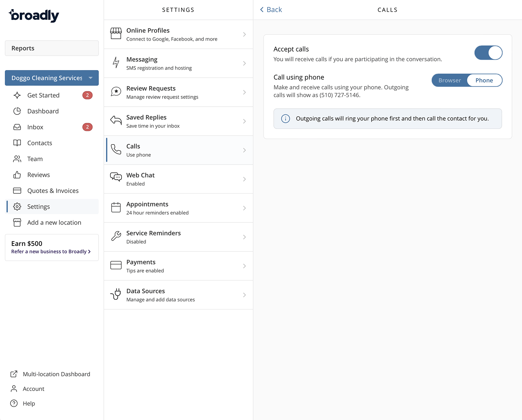Expand Payments via its chevron
Viewport: 522px width, 420px height.
[x=244, y=266]
